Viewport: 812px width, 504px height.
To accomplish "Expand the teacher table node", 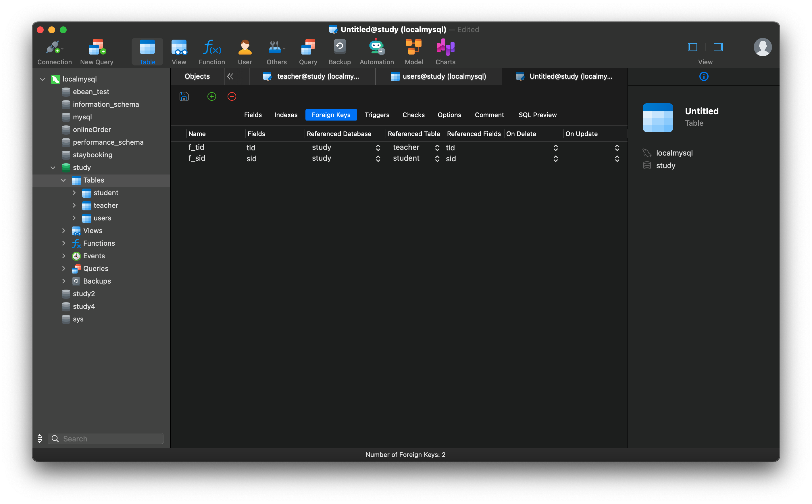I will (x=74, y=205).
